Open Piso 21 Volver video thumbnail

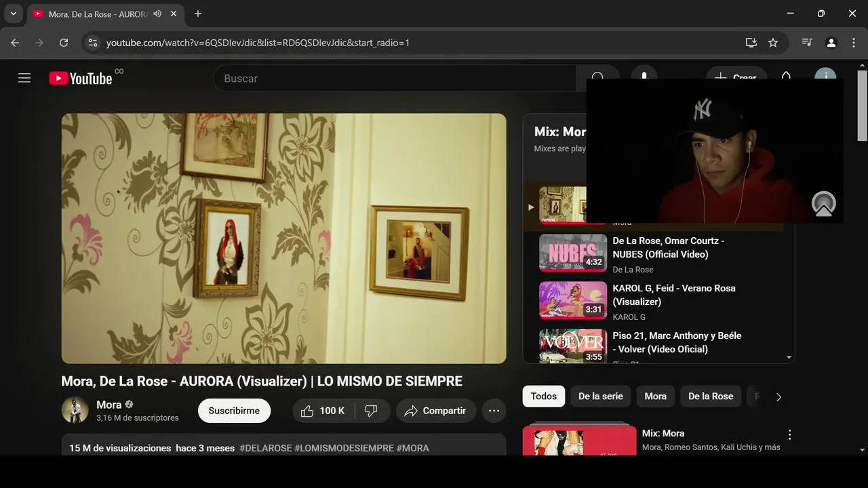pos(573,346)
